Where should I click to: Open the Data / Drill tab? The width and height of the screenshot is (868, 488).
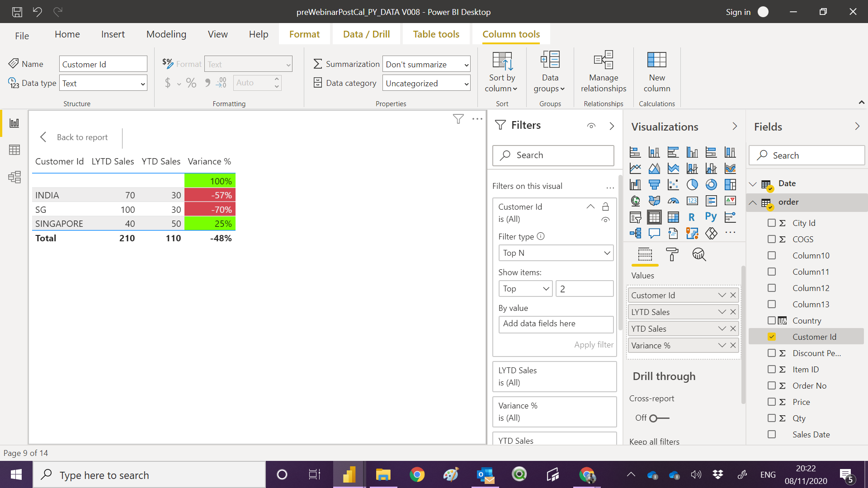pos(366,34)
